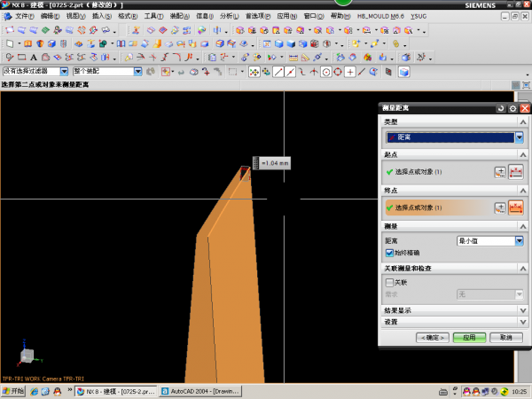The width and height of the screenshot is (532, 399).
Task: Toggle the arc center snap point icon
Action: click(326, 72)
